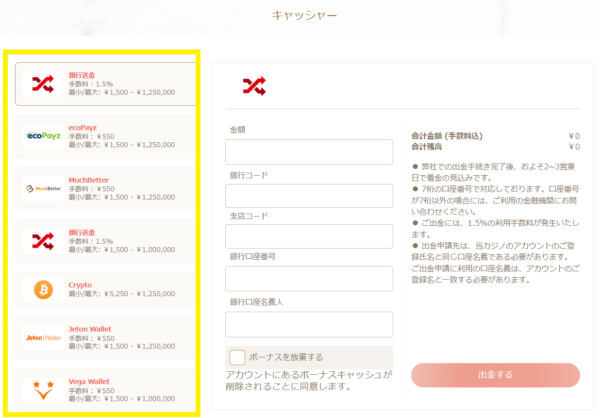600x418 pixels.
Task: Click the red shuffle icon atop the form
Action: pos(254,86)
